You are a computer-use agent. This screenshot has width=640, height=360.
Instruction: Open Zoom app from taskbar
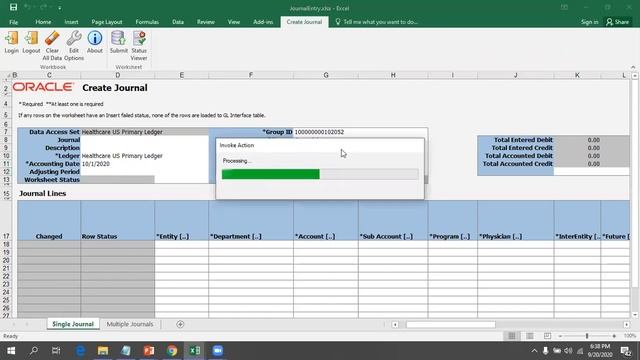[218, 351]
